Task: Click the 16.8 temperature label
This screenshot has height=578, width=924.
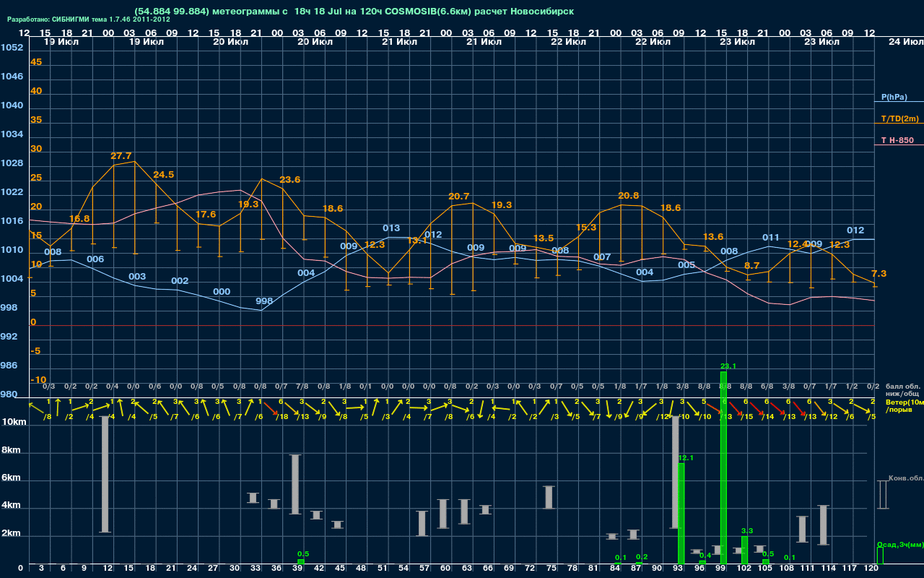Action: pyautogui.click(x=79, y=219)
